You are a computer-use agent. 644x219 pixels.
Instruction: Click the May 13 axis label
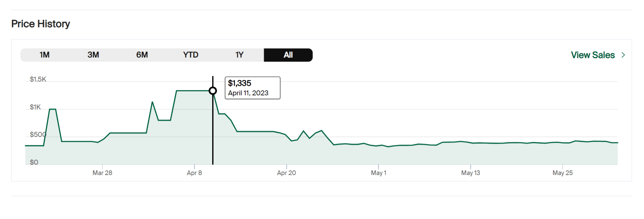(x=470, y=173)
